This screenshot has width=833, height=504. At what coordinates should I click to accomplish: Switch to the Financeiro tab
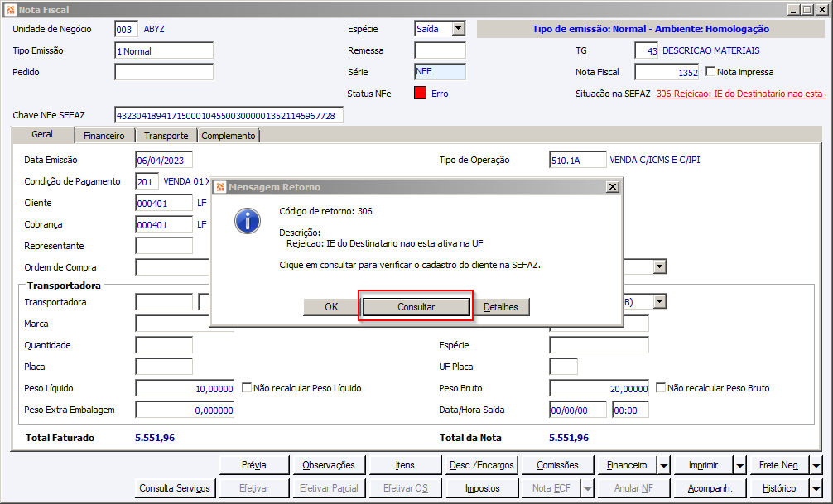[104, 136]
